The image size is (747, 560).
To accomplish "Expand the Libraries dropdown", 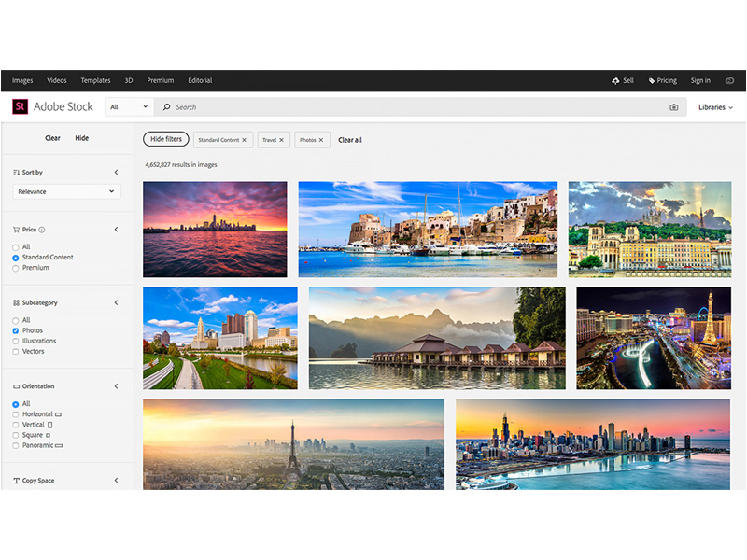I will (715, 107).
